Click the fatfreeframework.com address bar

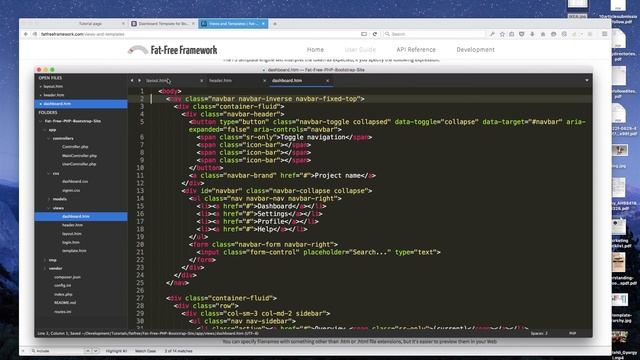click(196, 34)
